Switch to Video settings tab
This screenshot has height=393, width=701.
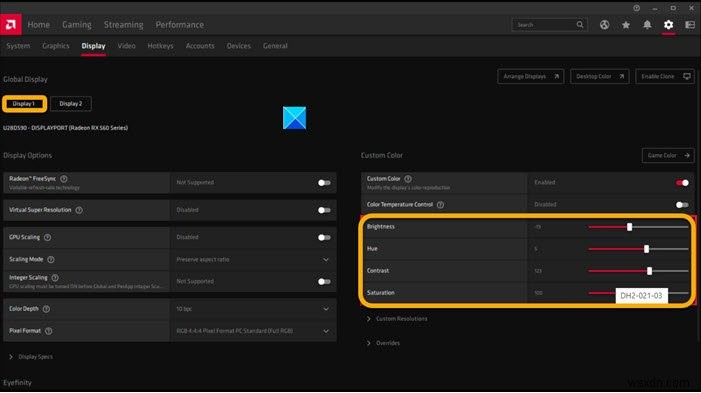point(127,46)
